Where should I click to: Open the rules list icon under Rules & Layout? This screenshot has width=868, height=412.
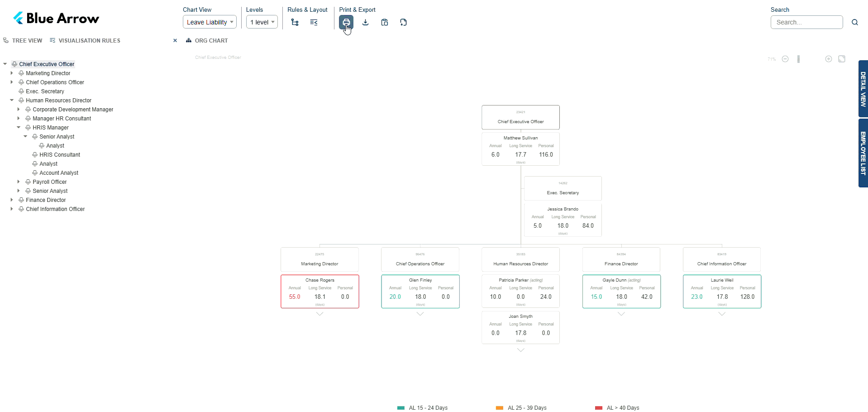click(x=314, y=22)
